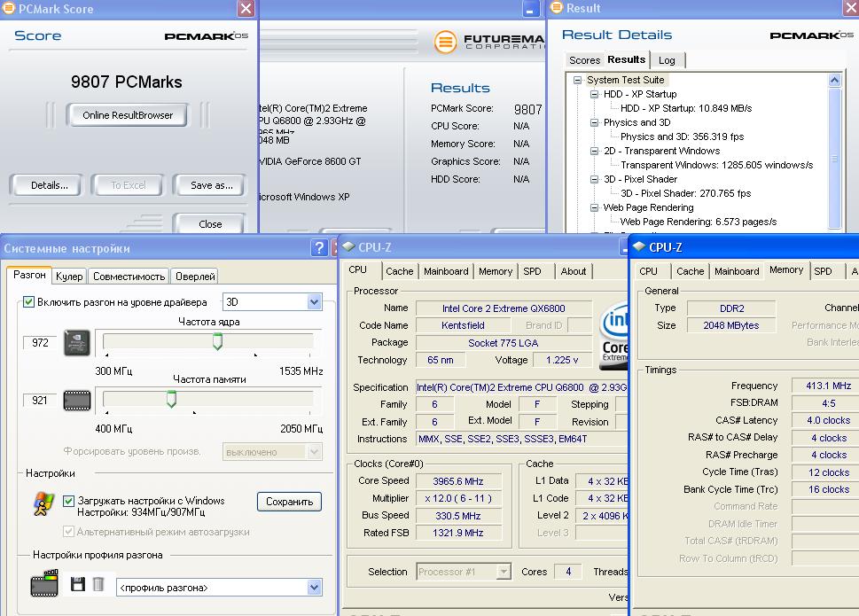The width and height of the screenshot is (859, 616).
Task: Collapse the Physics and 3D node
Action: coord(594,122)
